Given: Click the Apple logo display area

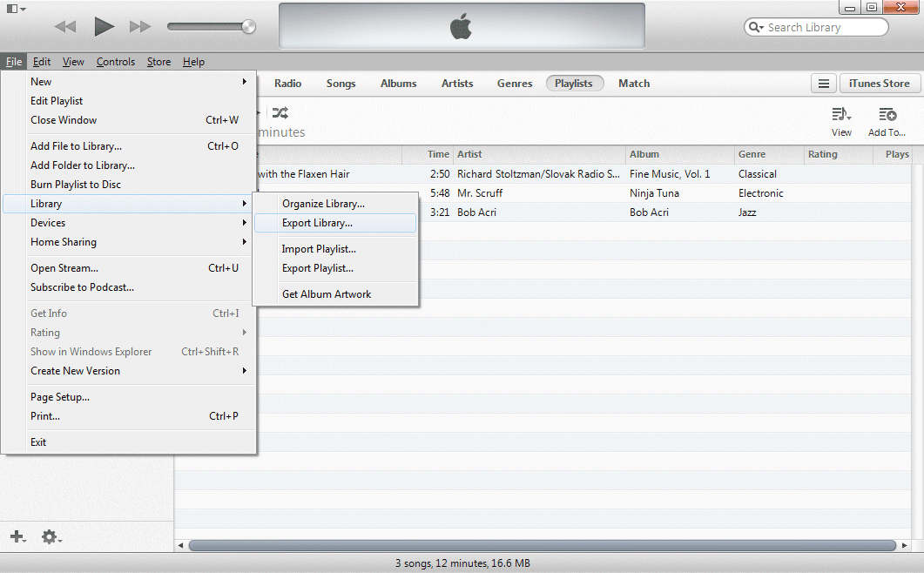Looking at the screenshot, I should tap(462, 26).
